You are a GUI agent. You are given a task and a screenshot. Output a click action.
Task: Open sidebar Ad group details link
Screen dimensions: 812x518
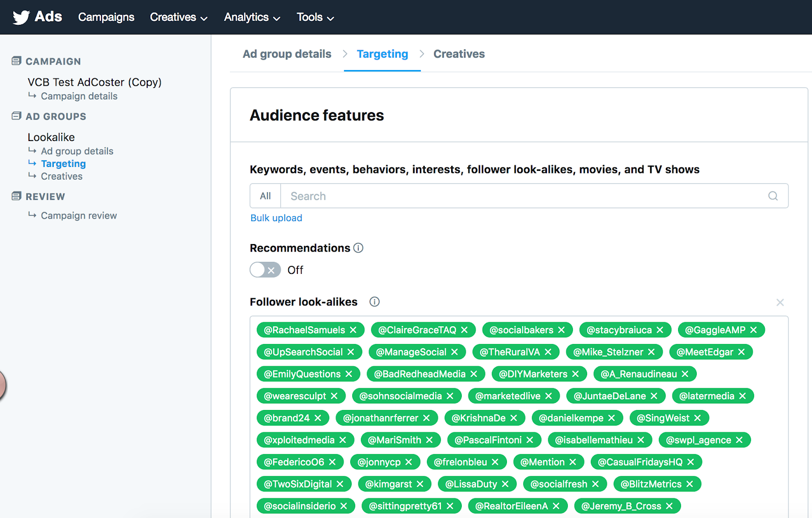(77, 151)
